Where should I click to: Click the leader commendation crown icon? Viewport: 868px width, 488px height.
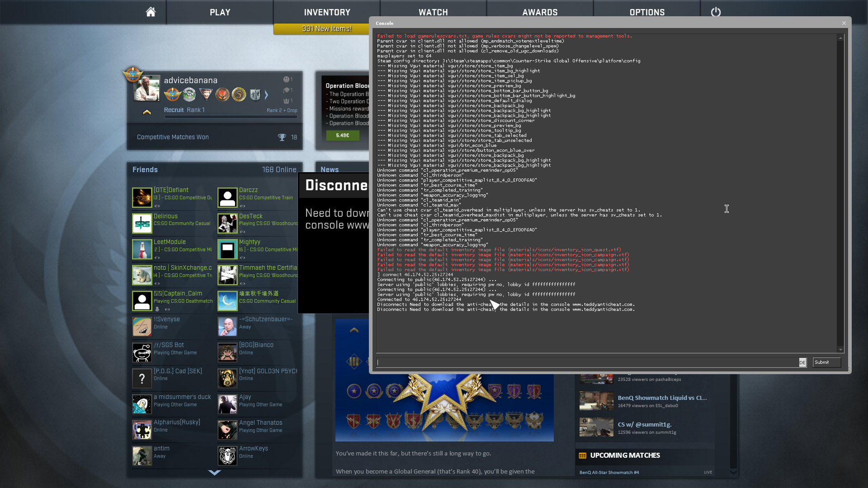[x=286, y=101]
